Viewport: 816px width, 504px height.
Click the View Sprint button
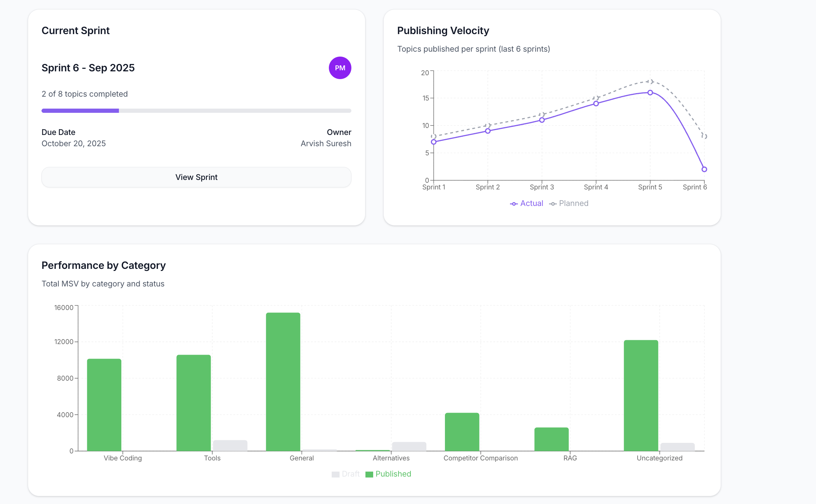196,177
